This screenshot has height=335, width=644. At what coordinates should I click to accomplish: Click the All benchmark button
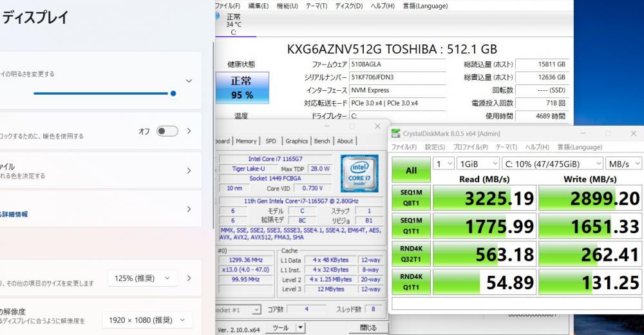point(411,170)
